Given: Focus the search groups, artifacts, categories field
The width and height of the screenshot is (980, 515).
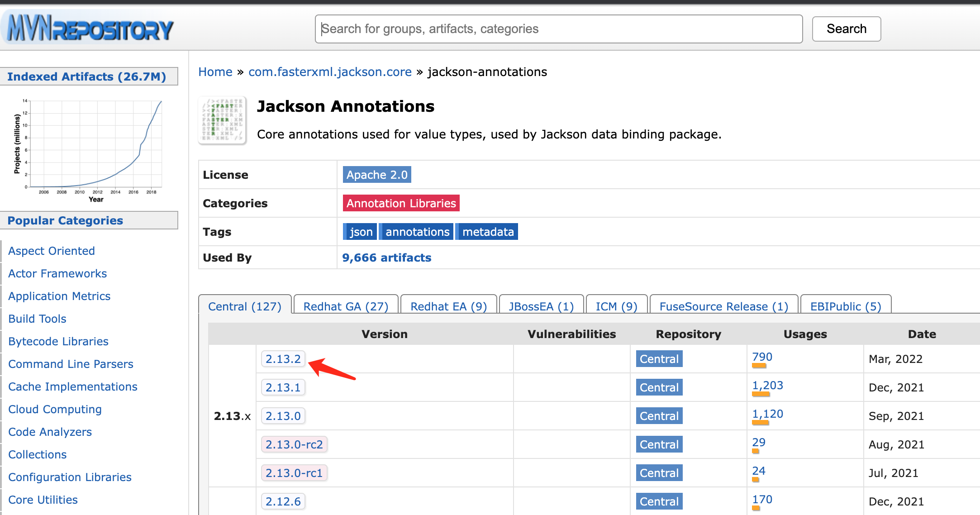Looking at the screenshot, I should pyautogui.click(x=559, y=29).
